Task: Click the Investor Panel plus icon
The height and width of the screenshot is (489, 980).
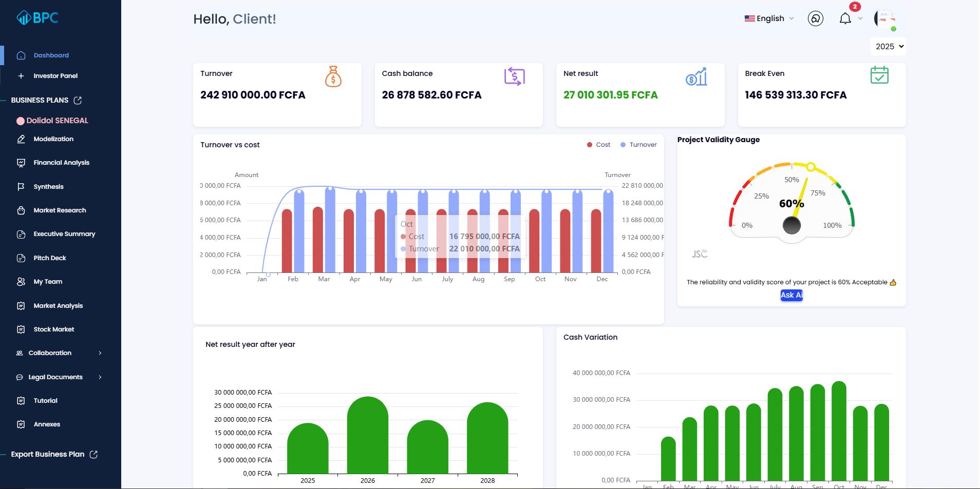Action: coord(21,75)
